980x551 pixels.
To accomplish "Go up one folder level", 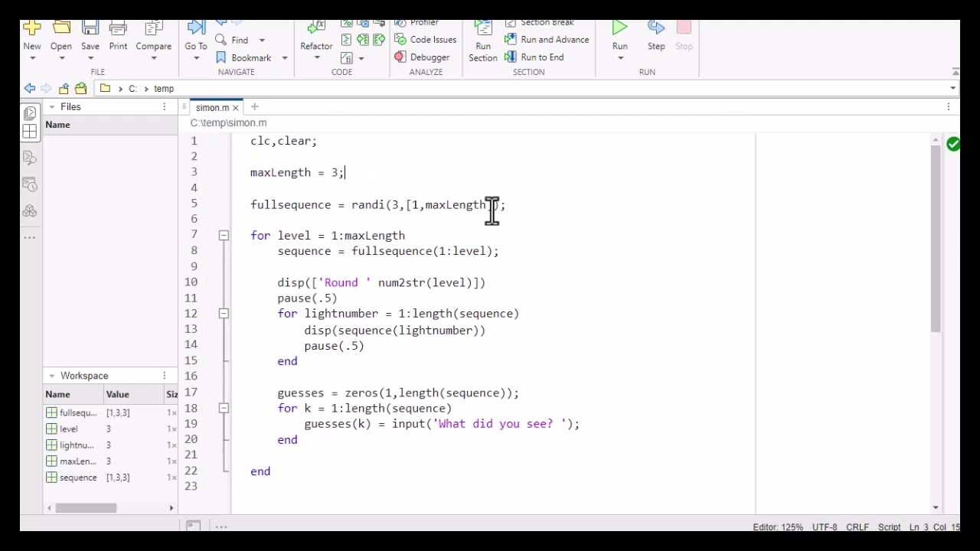I will [64, 89].
